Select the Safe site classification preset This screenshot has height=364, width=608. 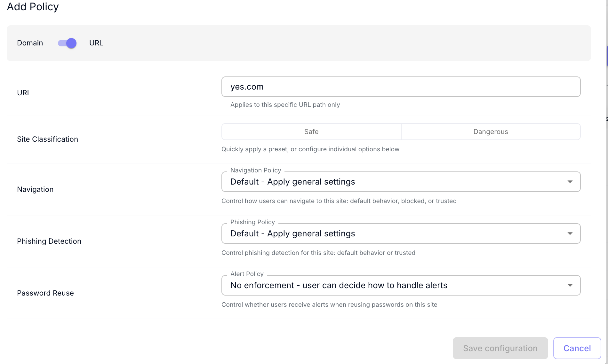tap(311, 132)
